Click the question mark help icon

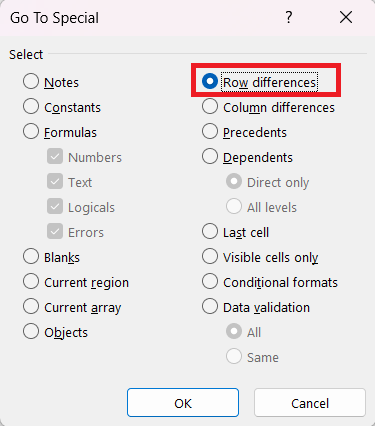pos(289,17)
